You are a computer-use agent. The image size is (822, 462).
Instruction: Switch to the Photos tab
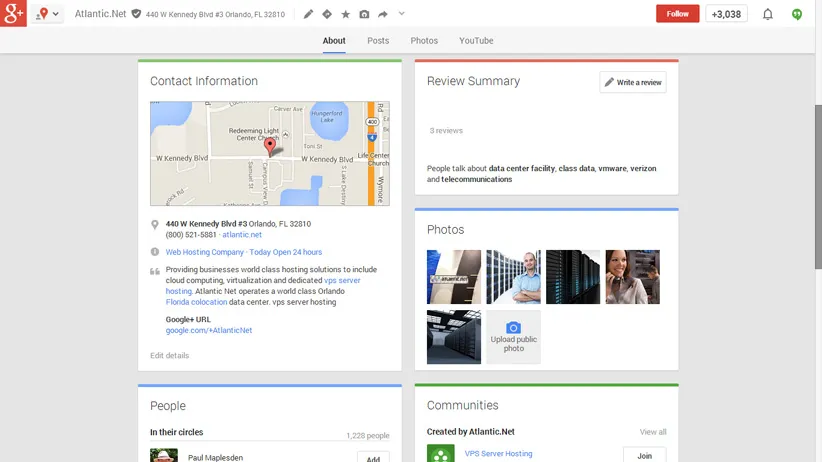click(424, 41)
